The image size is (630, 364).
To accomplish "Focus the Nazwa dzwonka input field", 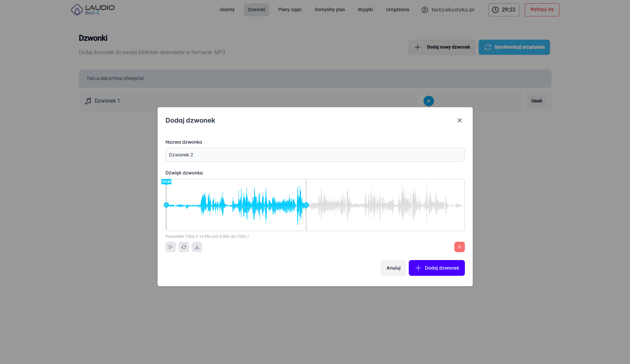I will click(315, 155).
